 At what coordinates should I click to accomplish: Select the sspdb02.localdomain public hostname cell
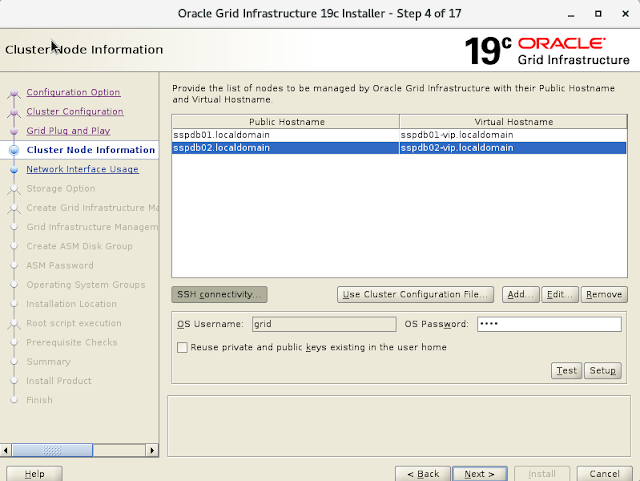point(286,148)
